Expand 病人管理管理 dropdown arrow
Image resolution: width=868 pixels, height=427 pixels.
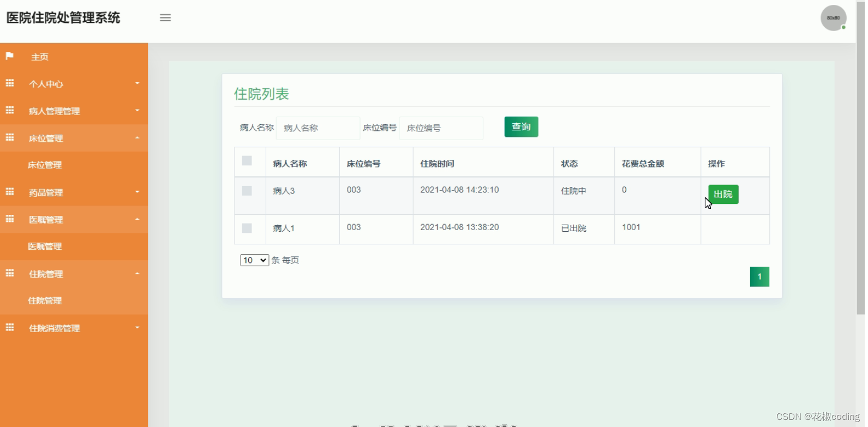(x=137, y=111)
